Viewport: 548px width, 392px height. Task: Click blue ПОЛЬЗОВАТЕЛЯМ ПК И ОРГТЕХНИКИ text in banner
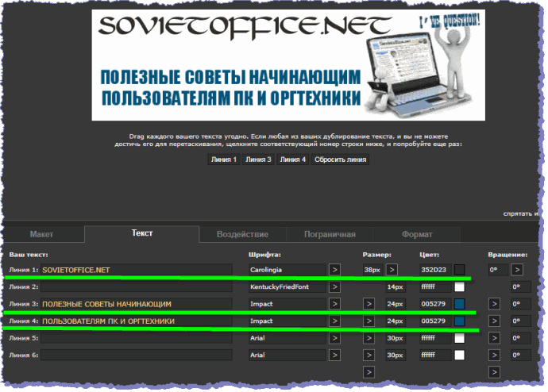click(231, 98)
